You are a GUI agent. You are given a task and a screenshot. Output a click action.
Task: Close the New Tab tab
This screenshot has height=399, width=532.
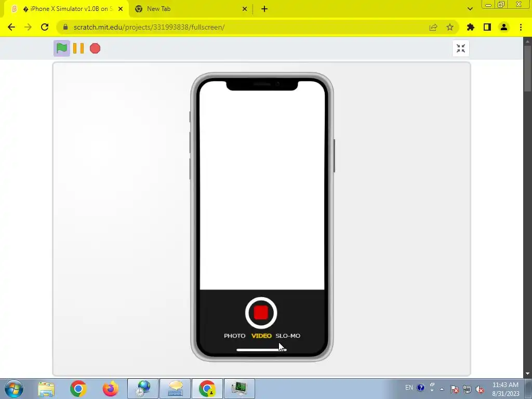pos(245,9)
